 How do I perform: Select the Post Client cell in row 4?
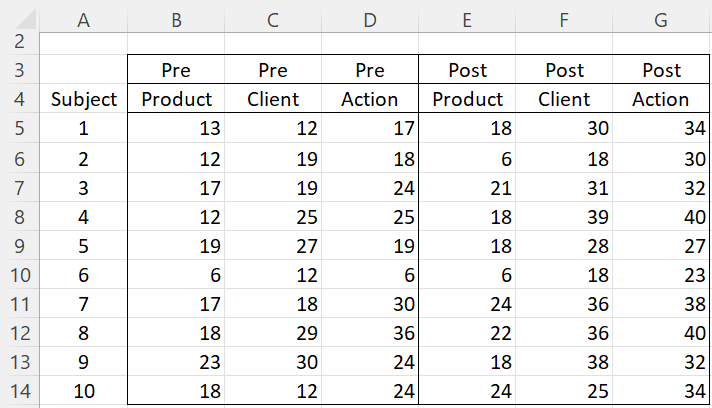tap(565, 100)
